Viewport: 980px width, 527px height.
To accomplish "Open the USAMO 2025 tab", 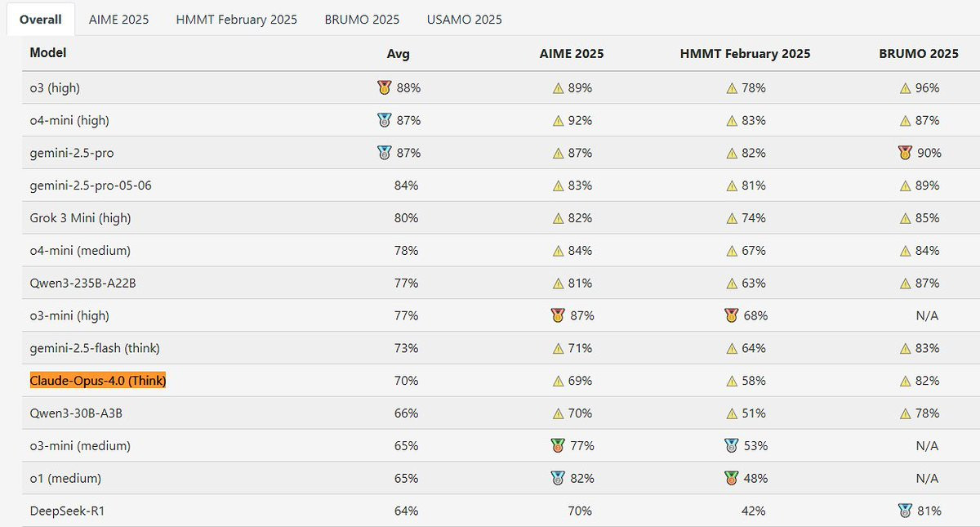I will 464,19.
